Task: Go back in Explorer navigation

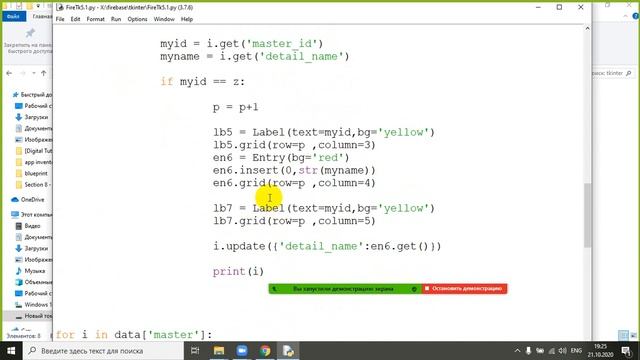Action: 9,73
